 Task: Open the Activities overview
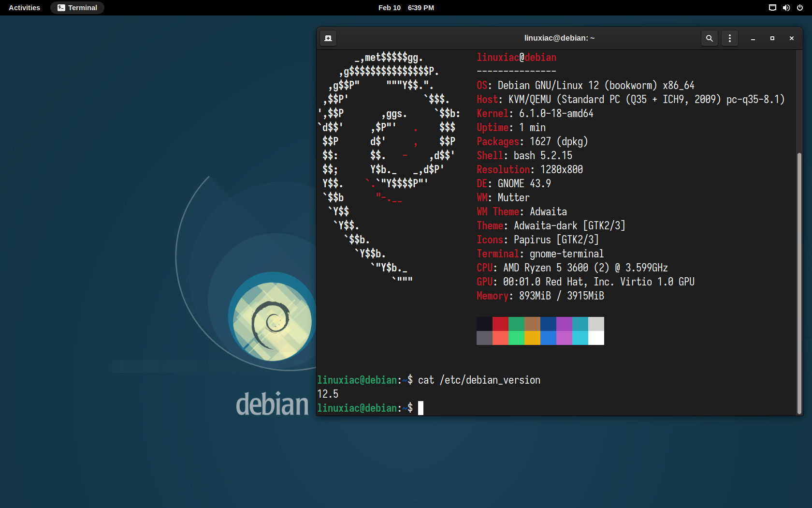(x=25, y=8)
